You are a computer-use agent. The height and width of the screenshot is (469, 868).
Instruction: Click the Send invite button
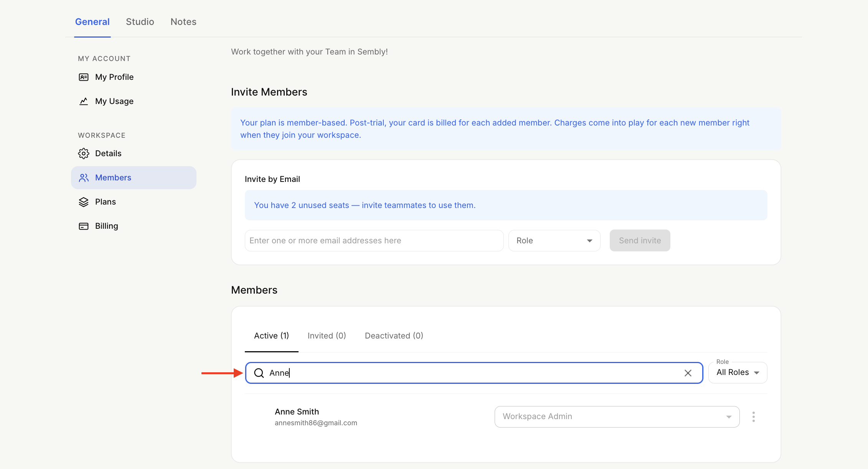click(640, 241)
